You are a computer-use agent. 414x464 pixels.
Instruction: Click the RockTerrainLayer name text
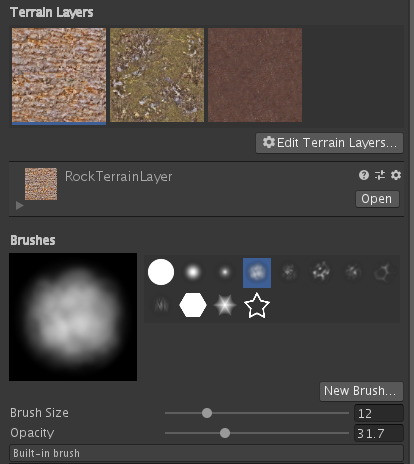pos(119,176)
